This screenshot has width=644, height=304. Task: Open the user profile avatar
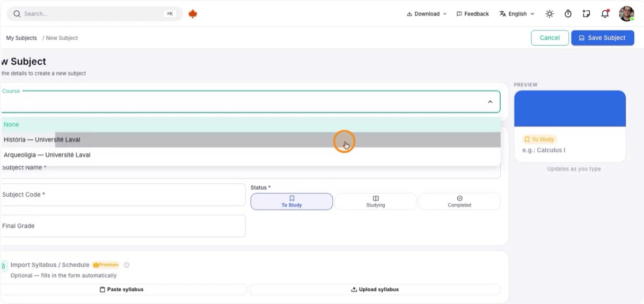pos(626,14)
